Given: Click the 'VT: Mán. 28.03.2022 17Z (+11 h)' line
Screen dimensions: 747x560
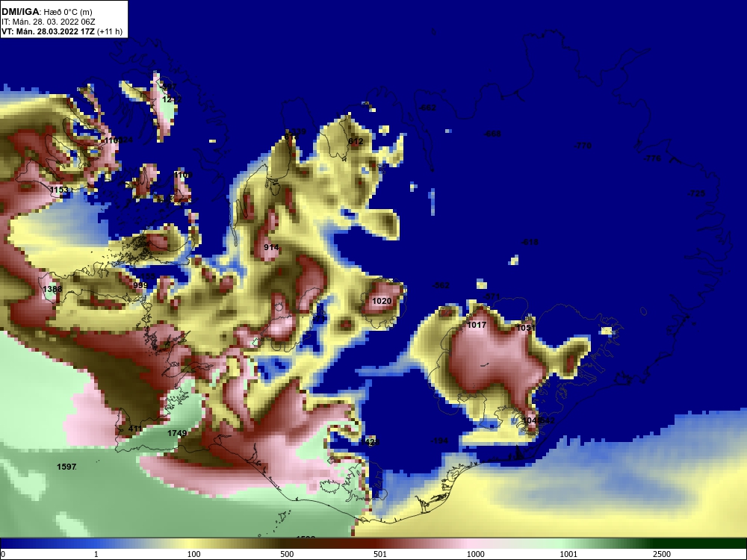Looking at the screenshot, I should tap(62, 31).
